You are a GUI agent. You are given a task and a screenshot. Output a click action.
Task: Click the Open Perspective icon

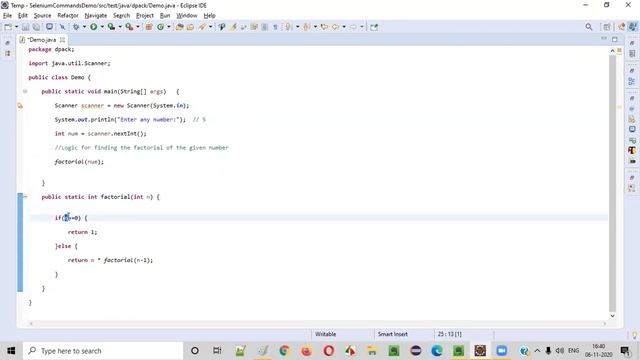[607, 27]
